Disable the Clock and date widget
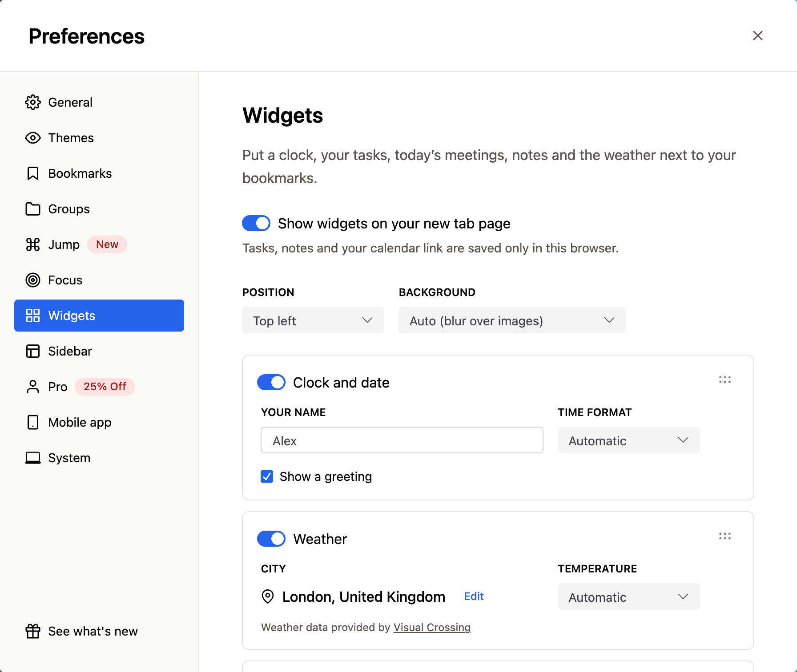The image size is (797, 672). [x=271, y=382]
